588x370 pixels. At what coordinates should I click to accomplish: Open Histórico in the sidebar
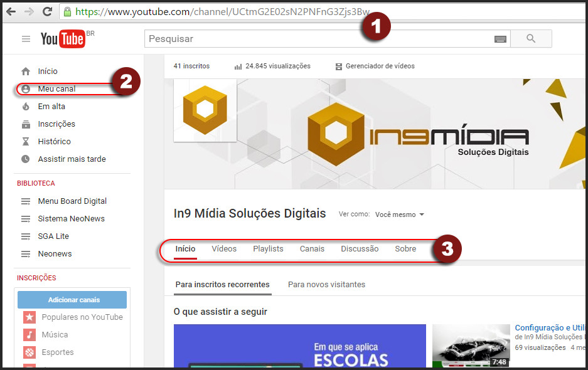tap(54, 142)
